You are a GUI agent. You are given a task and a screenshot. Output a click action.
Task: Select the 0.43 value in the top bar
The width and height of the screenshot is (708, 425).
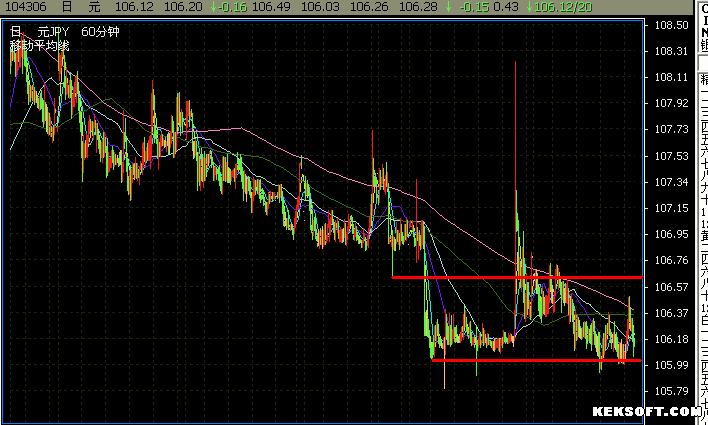point(506,7)
